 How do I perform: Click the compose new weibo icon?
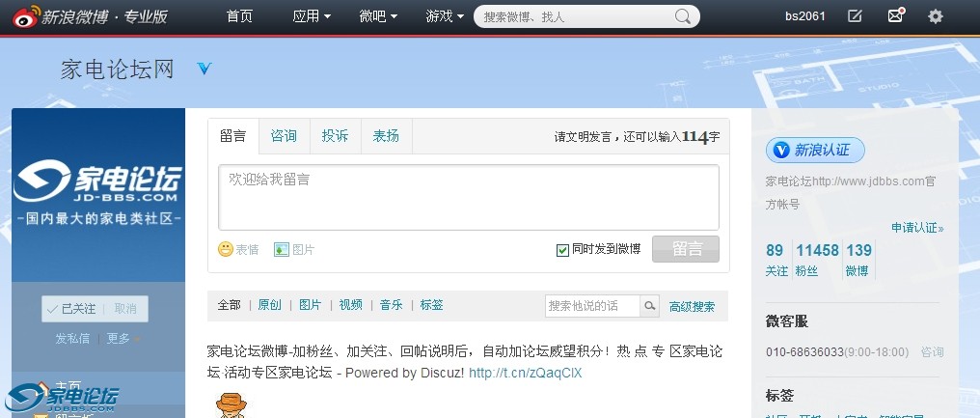855,16
